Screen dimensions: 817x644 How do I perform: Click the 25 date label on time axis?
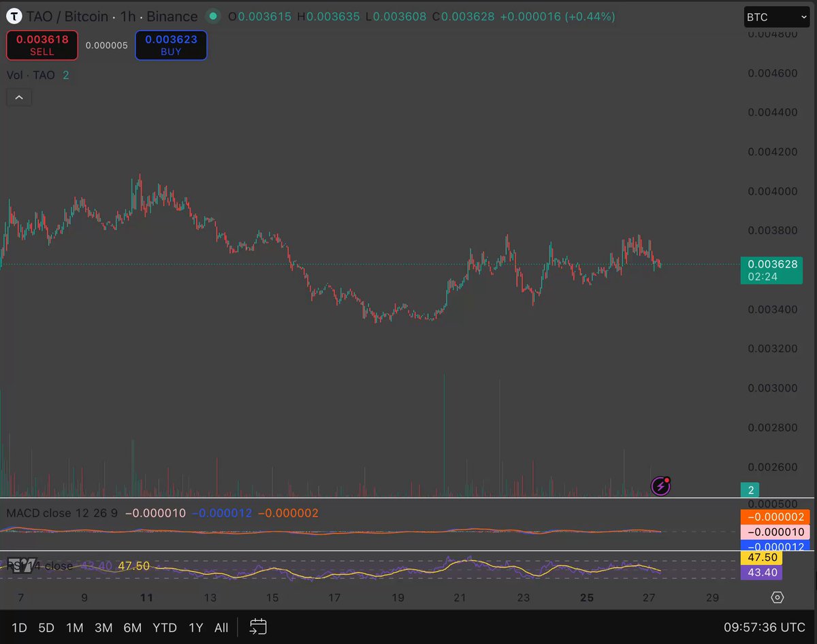[587, 598]
